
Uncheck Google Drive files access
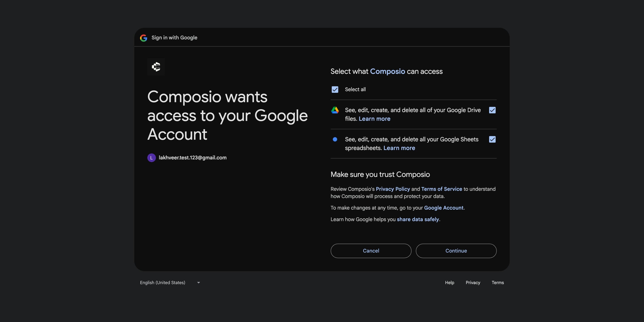(x=492, y=110)
